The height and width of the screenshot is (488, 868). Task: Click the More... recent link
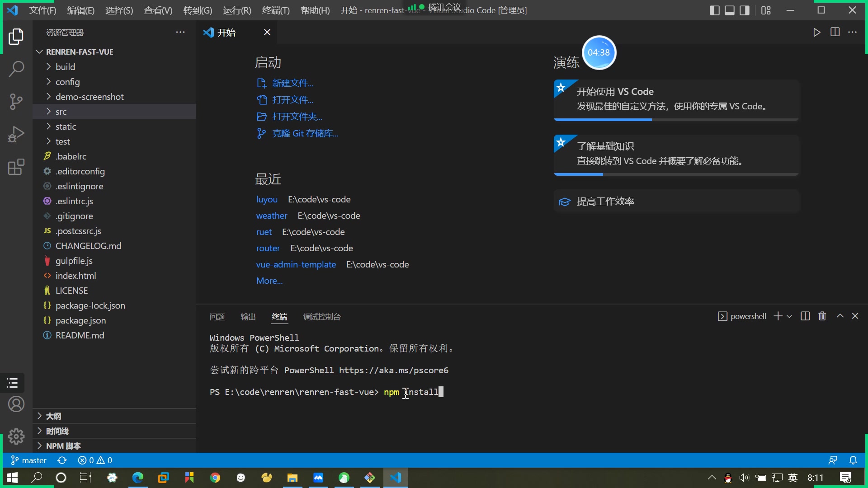point(269,281)
